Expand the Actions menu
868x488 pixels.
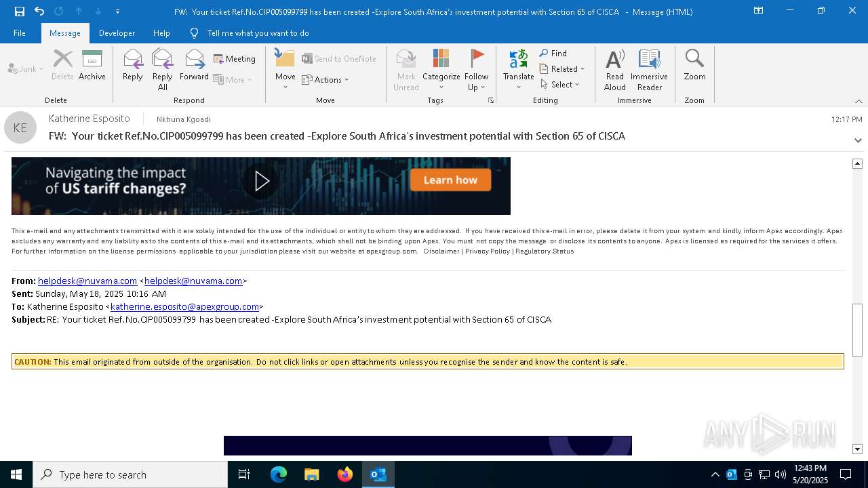(x=325, y=79)
